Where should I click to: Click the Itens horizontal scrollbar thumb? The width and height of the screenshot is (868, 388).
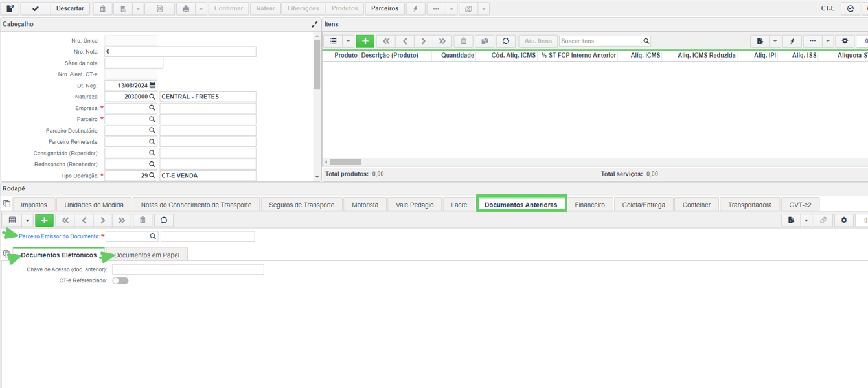[345, 162]
